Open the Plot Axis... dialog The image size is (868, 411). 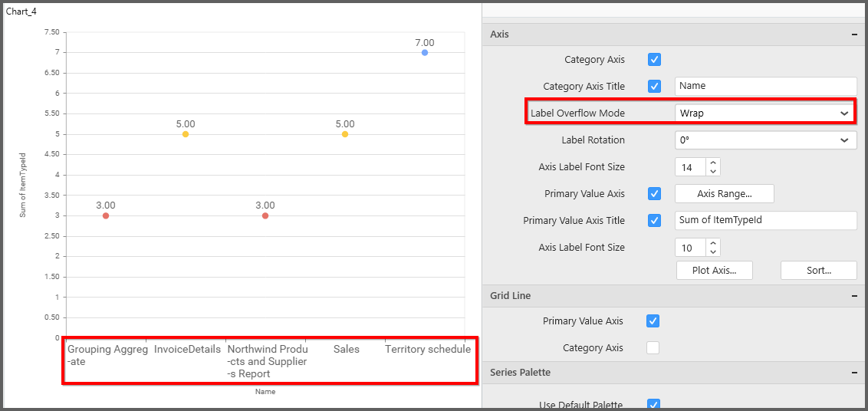coord(714,270)
